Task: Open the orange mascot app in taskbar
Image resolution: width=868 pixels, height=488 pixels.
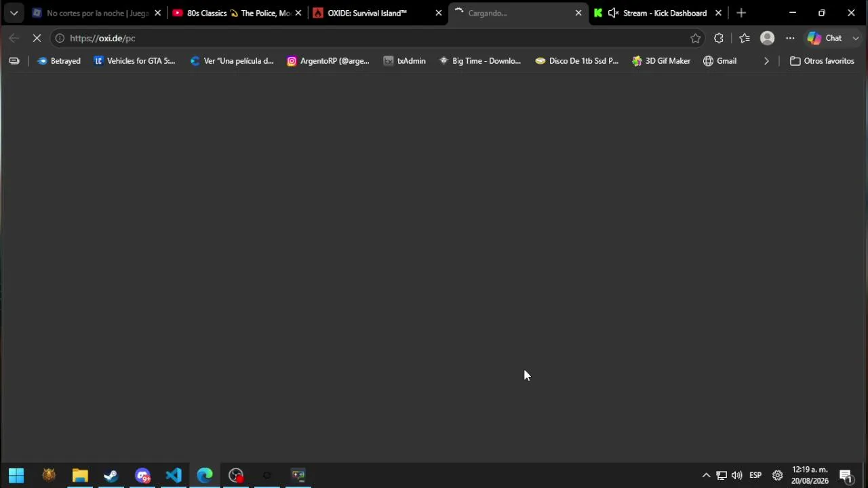Action: [x=48, y=475]
